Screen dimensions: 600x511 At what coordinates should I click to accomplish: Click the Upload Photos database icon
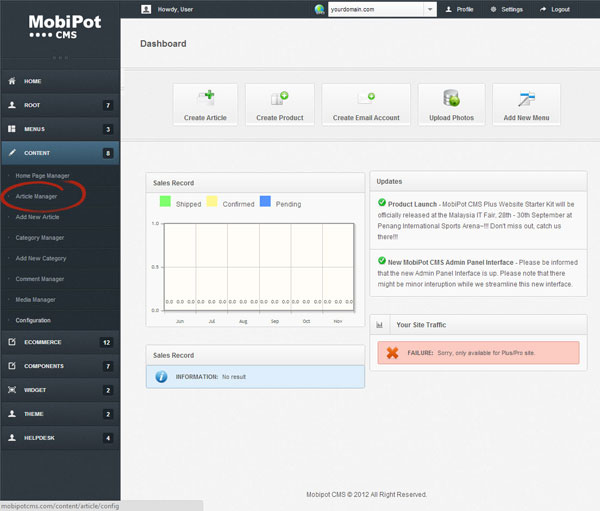click(x=452, y=98)
